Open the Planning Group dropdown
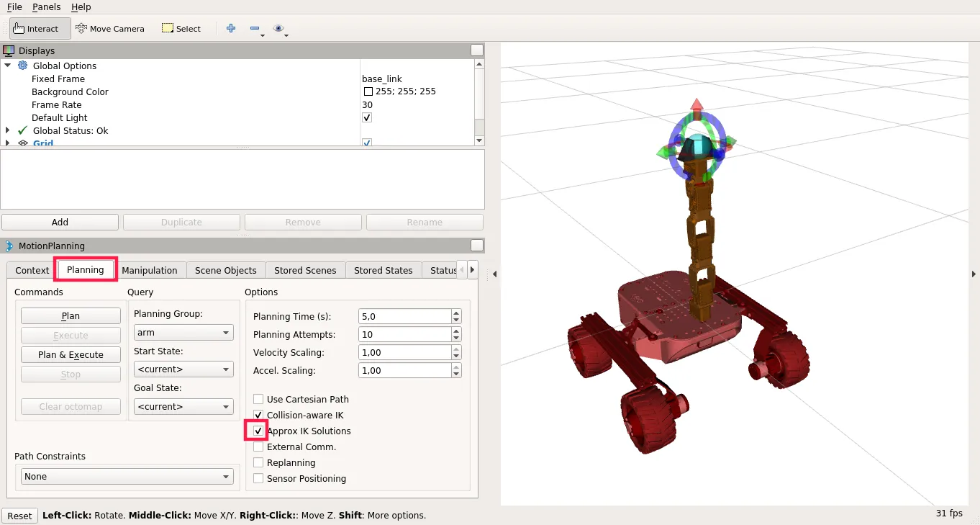Screen dimensions: 980x525 [183, 333]
